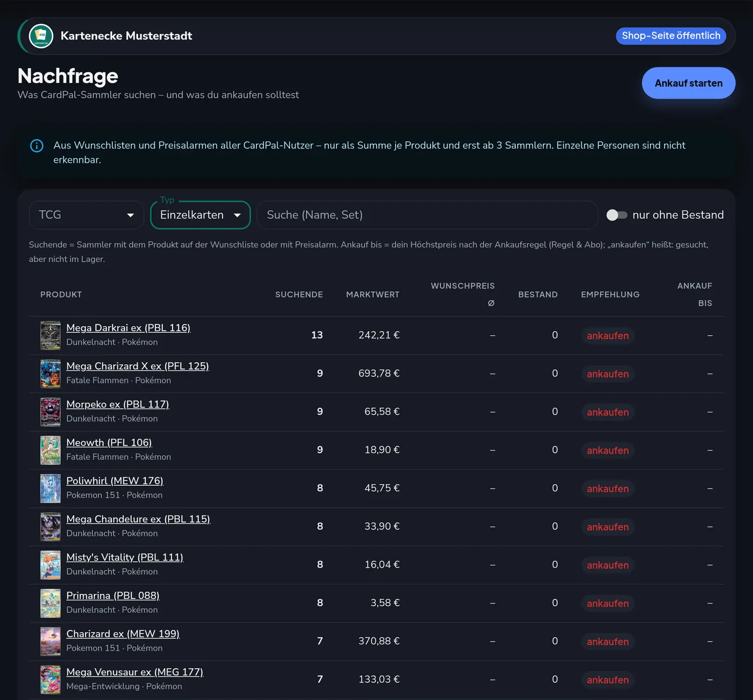The width and height of the screenshot is (753, 700).
Task: Click the info icon in the notice banner
Action: pos(37,146)
